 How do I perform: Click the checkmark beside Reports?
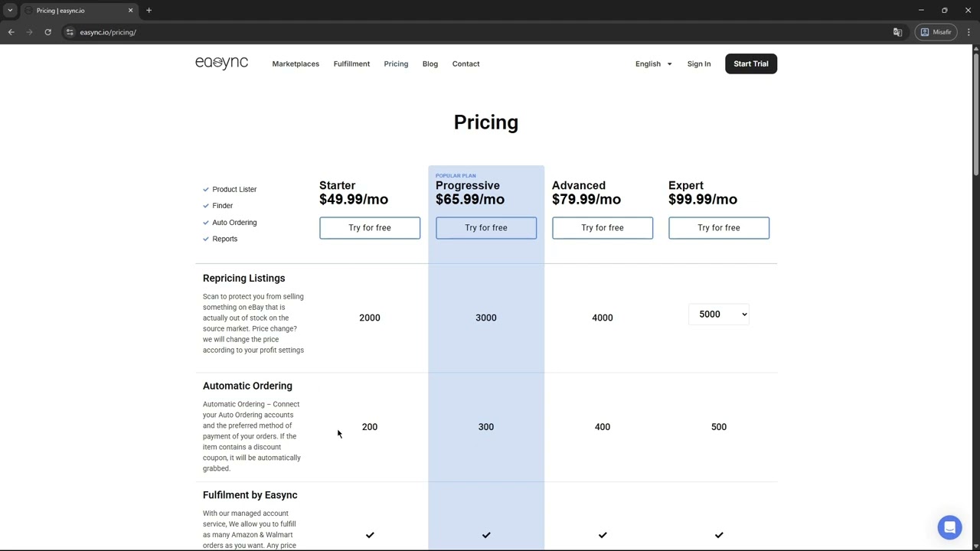tap(206, 239)
